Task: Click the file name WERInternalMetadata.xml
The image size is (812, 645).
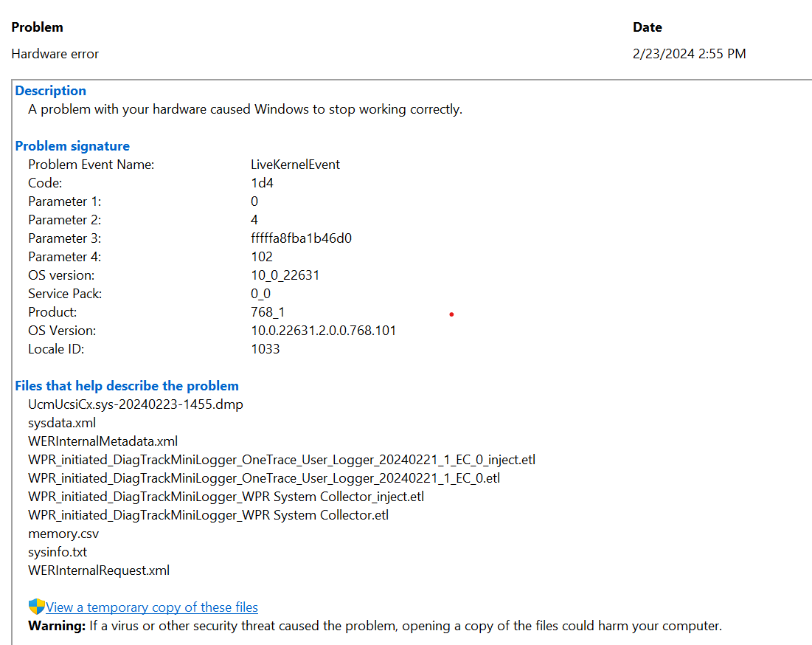Action: (x=103, y=441)
